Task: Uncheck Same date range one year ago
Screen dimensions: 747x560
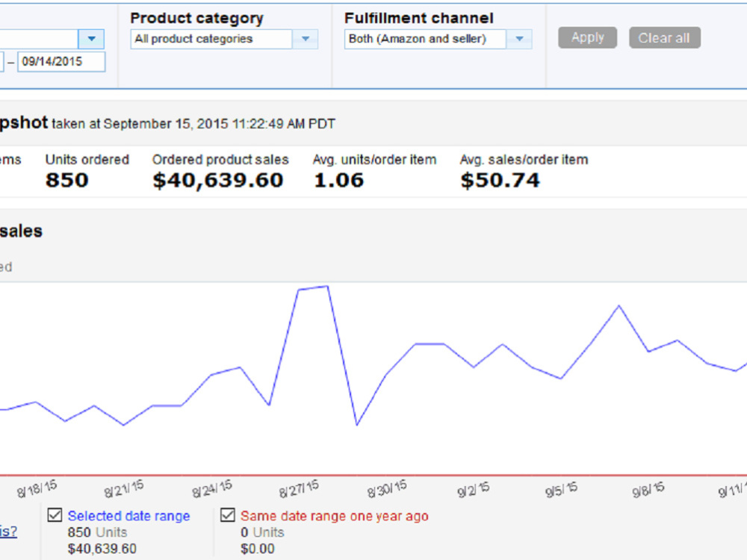Action: point(228,515)
